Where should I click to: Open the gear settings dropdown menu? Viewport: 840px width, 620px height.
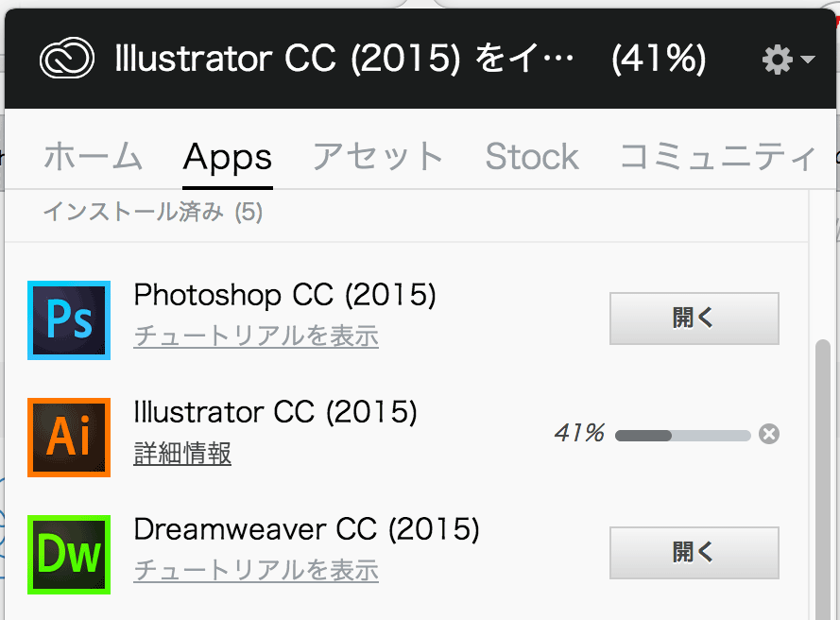(x=788, y=59)
